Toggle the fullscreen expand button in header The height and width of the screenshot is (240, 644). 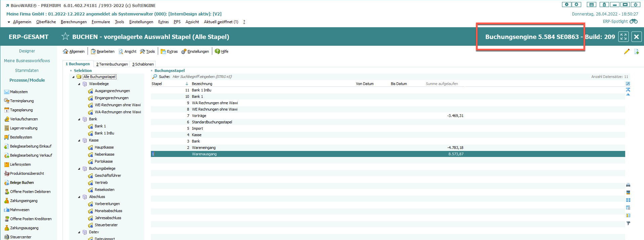[x=623, y=37]
